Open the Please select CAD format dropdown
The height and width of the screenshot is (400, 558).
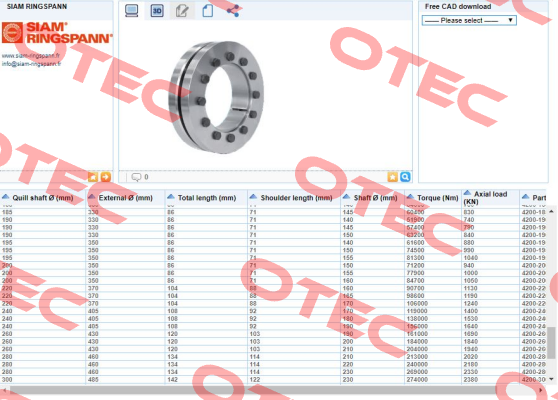point(469,20)
